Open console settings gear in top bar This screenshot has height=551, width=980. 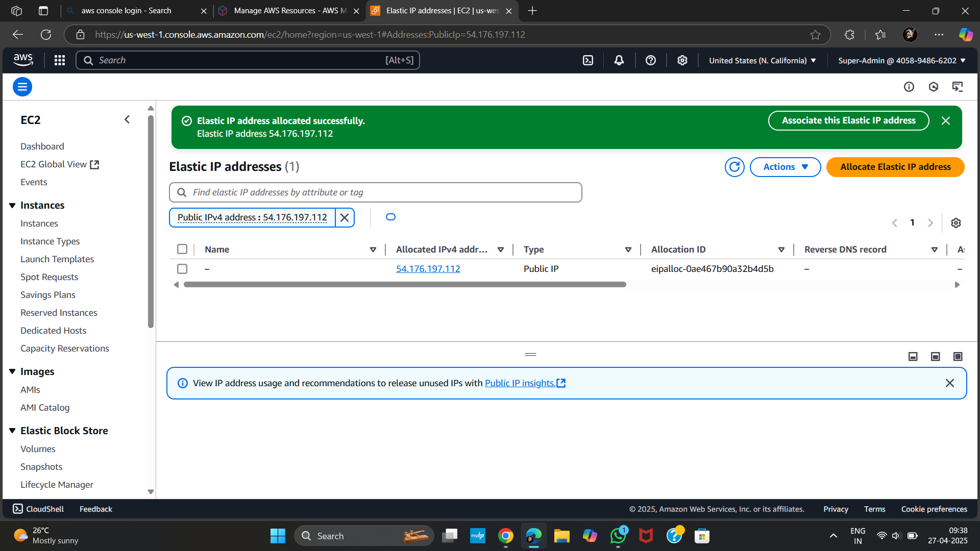[x=682, y=60]
